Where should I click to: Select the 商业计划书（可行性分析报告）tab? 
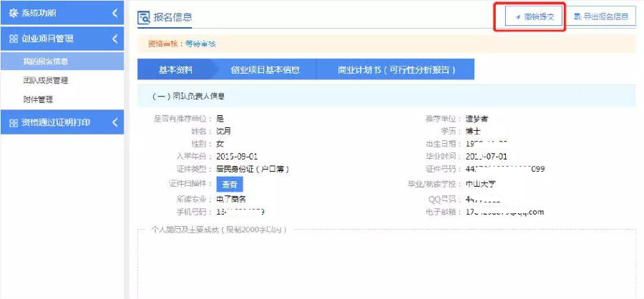pos(396,70)
